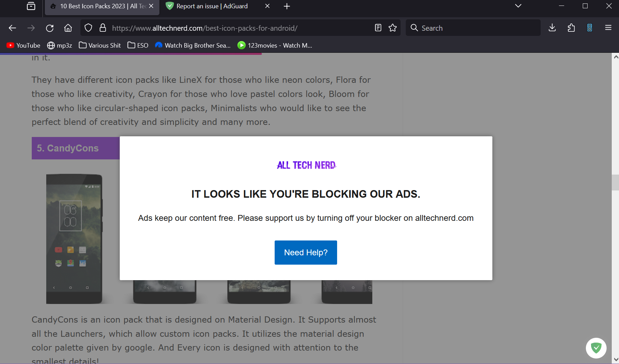The height and width of the screenshot is (364, 619).
Task: Open the downloads panel
Action: point(552,28)
